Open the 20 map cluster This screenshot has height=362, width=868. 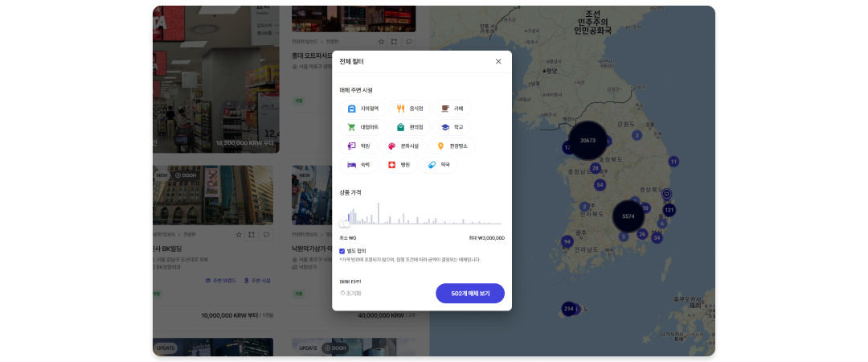tap(645, 208)
